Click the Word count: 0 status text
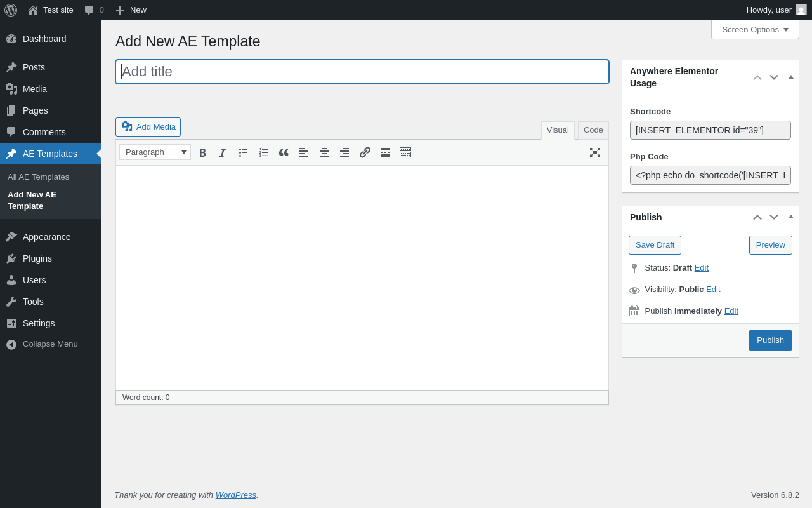The width and height of the screenshot is (812, 508). click(146, 398)
